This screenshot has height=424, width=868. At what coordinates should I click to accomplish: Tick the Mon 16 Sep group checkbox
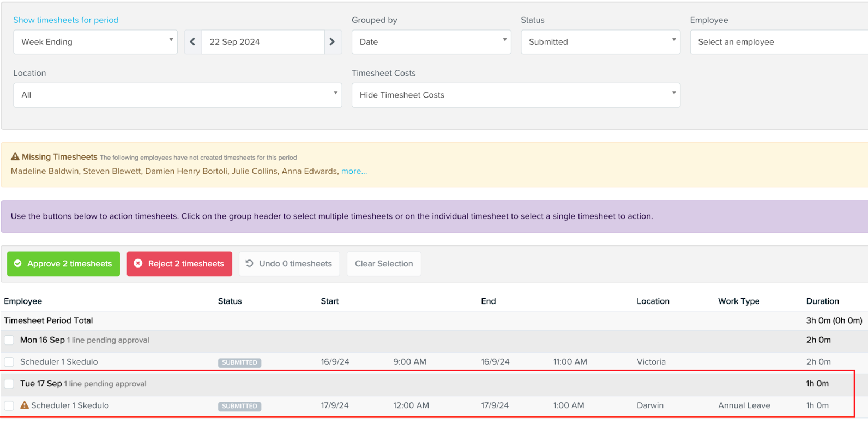point(9,340)
